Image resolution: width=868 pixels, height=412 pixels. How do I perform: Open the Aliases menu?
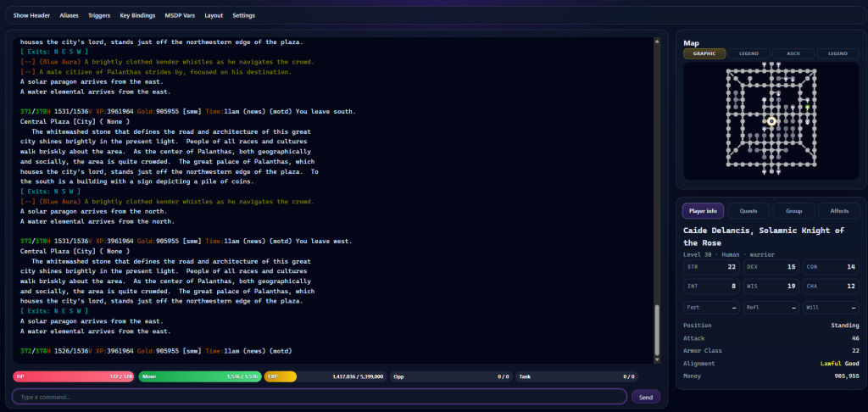coord(70,15)
